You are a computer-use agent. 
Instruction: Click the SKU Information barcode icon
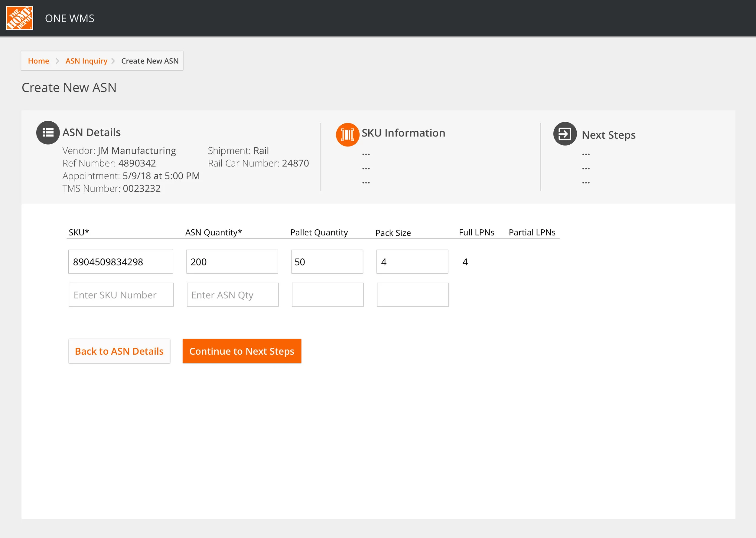point(347,134)
